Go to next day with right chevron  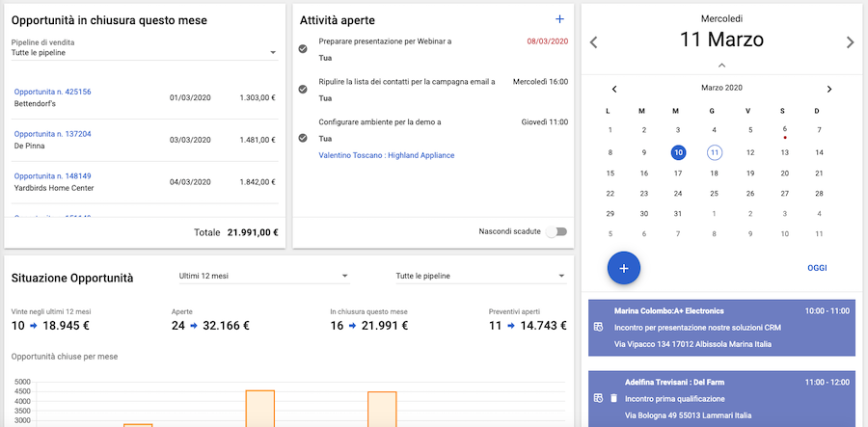851,42
